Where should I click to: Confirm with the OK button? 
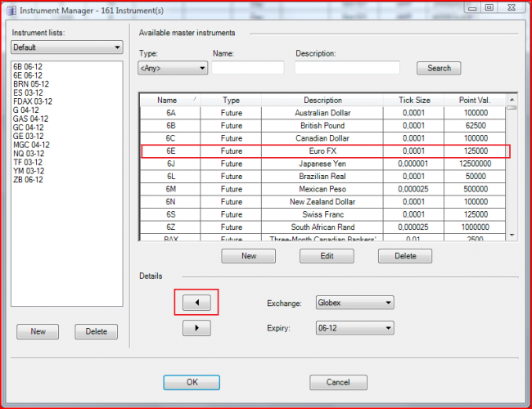point(192,382)
